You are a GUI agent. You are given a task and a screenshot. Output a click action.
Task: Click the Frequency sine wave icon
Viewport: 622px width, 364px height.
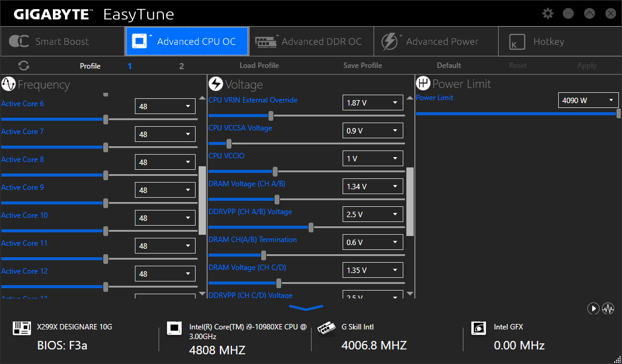(9, 84)
